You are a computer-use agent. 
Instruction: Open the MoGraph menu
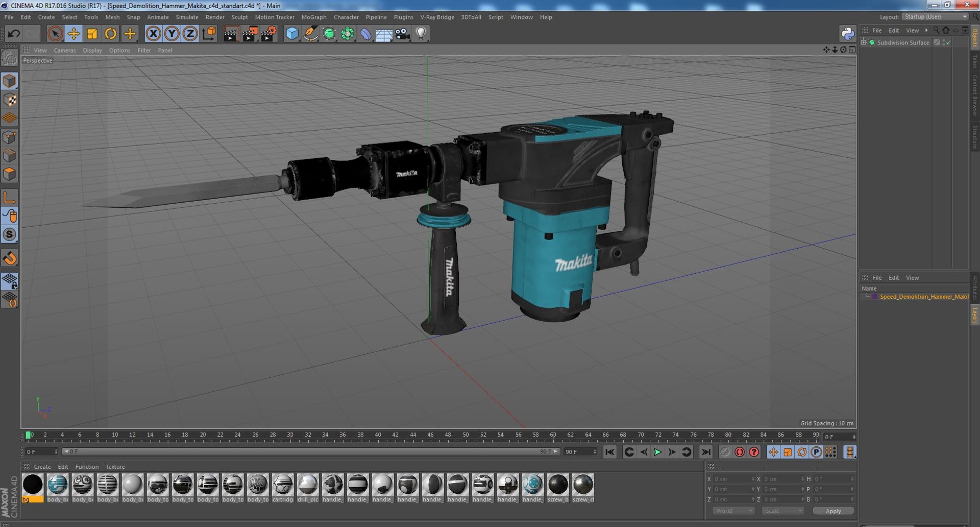[x=313, y=17]
